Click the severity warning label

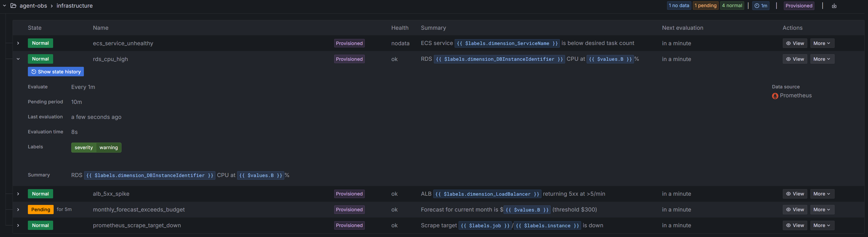[x=96, y=148]
